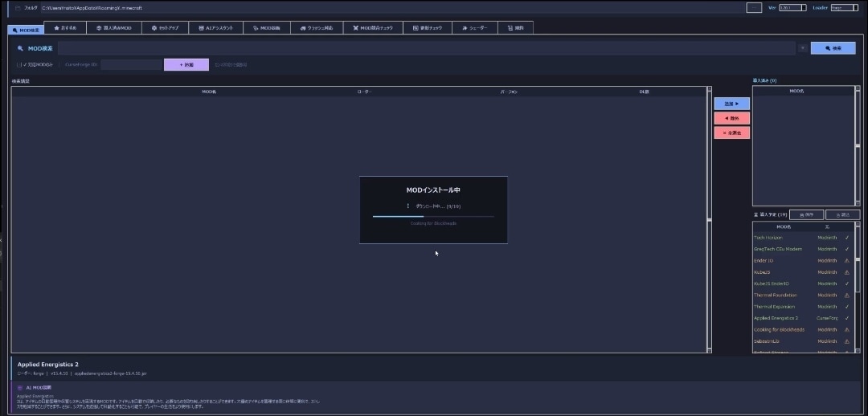Click the MOD名 header in 導入済み list
This screenshot has height=416, width=868.
[796, 92]
